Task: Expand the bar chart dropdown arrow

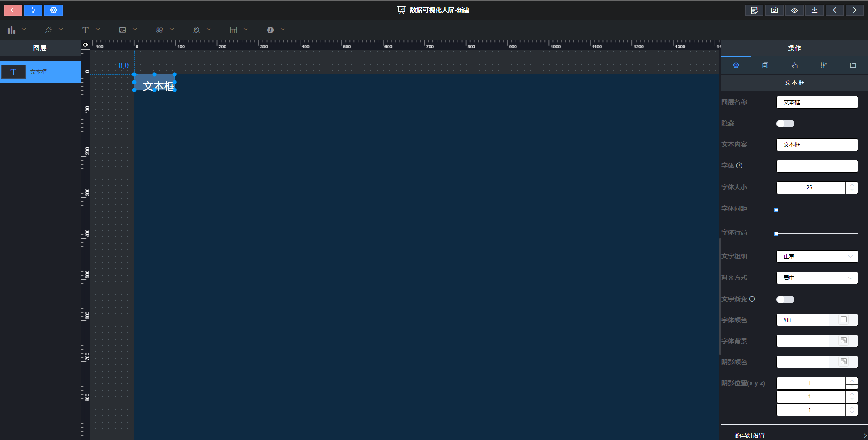Action: [24, 29]
